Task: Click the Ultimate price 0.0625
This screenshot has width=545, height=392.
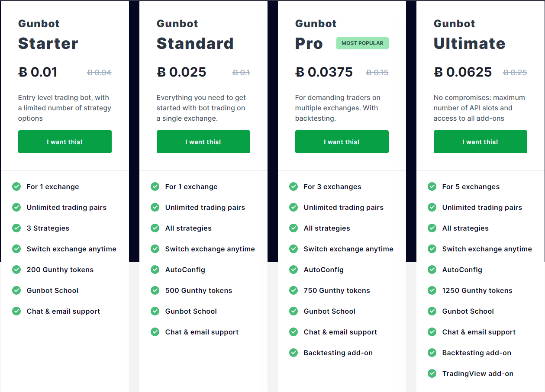Action: pos(463,72)
